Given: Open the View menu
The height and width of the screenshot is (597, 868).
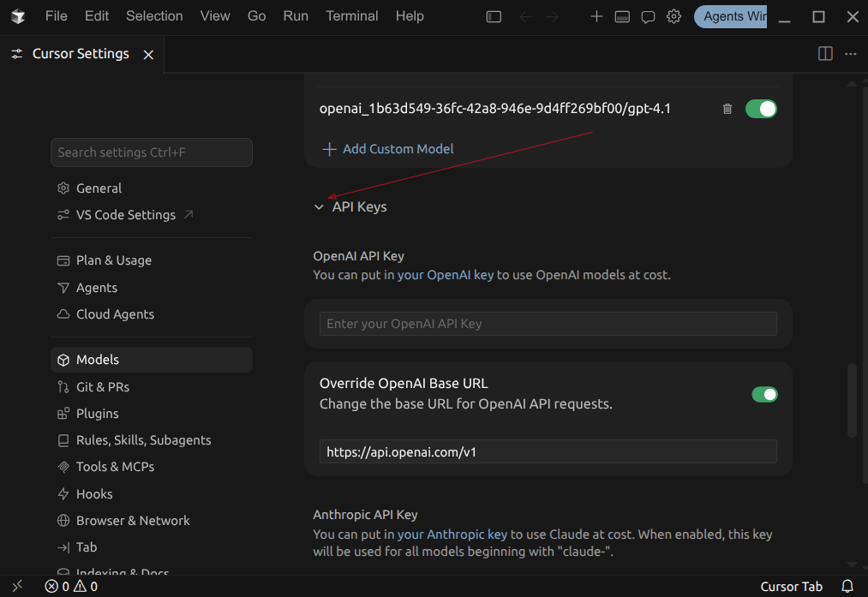Looking at the screenshot, I should tap(215, 16).
